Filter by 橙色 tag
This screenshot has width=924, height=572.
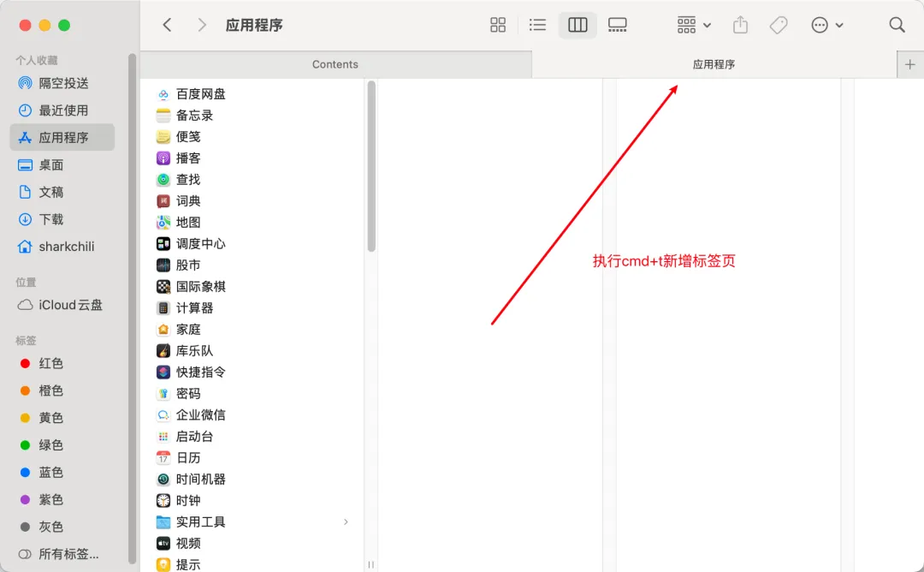pos(62,390)
